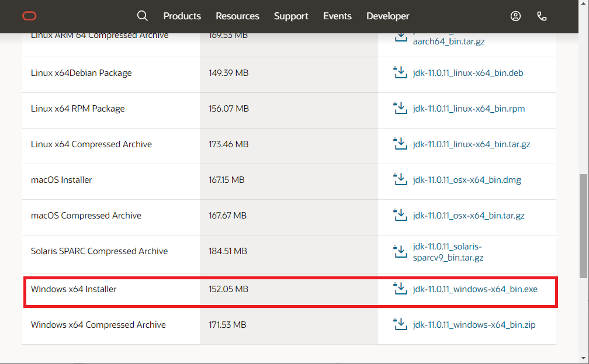Viewport: 589px width, 364px height.
Task: Select the 'Windows x64 Installer' text
Action: [x=74, y=289]
